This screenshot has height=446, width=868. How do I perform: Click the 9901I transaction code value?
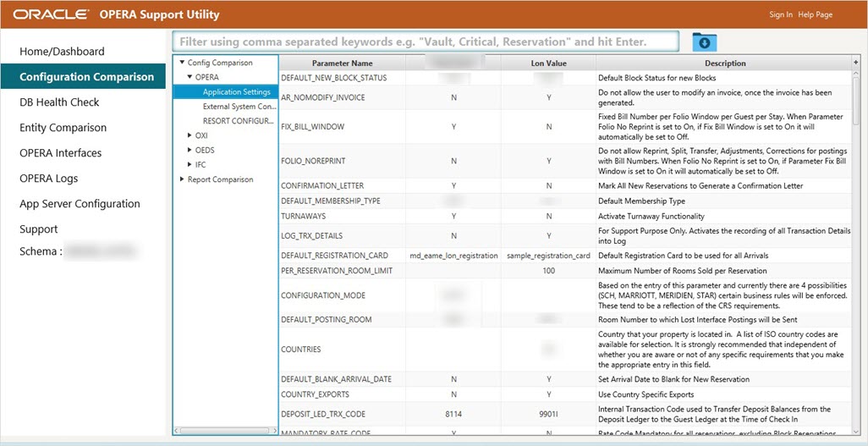tap(548, 414)
